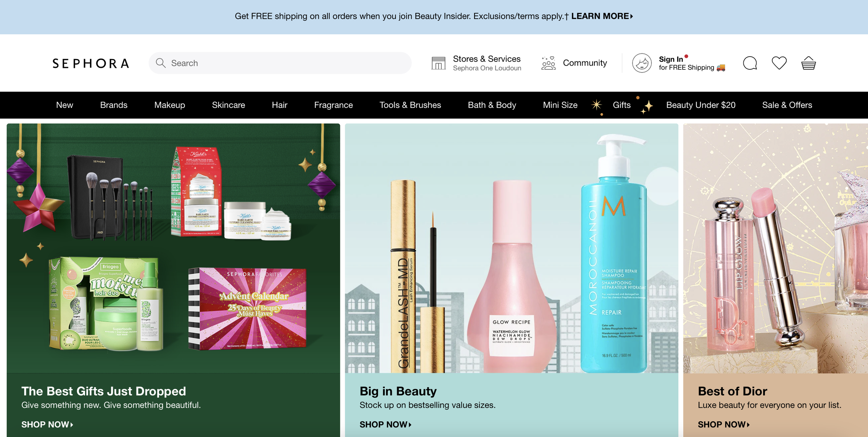Viewport: 868px width, 437px height.
Task: Click the Community people icon
Action: tap(548, 63)
